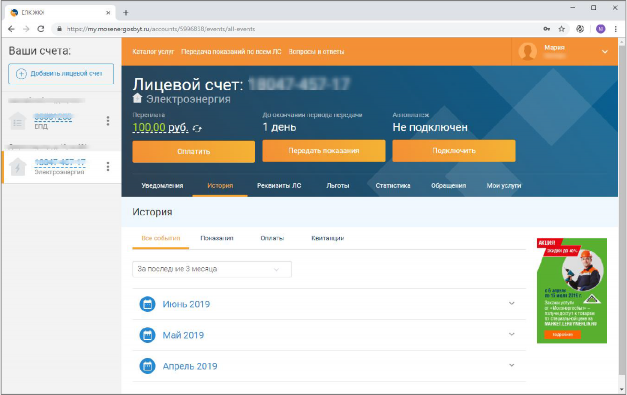627x395 pixels.
Task: Click the browser forward arrow
Action: pyautogui.click(x=26, y=29)
